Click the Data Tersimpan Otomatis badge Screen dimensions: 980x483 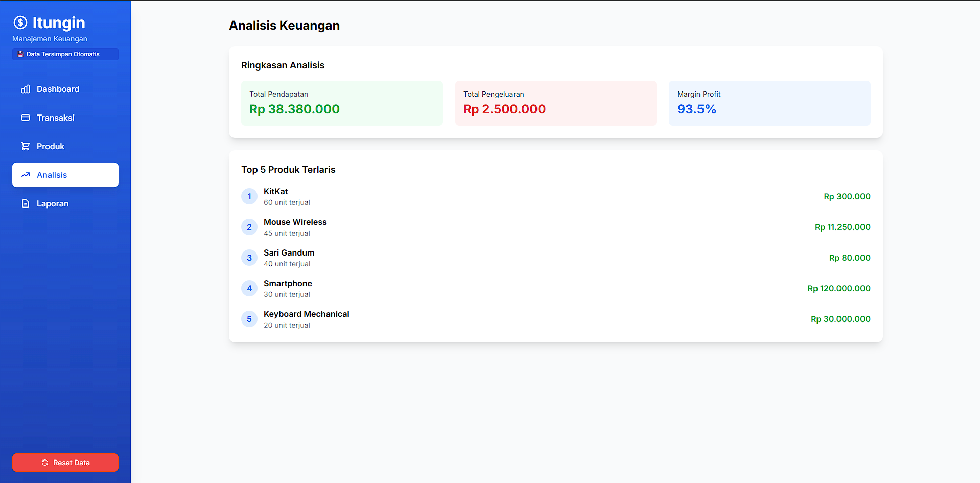coord(65,54)
